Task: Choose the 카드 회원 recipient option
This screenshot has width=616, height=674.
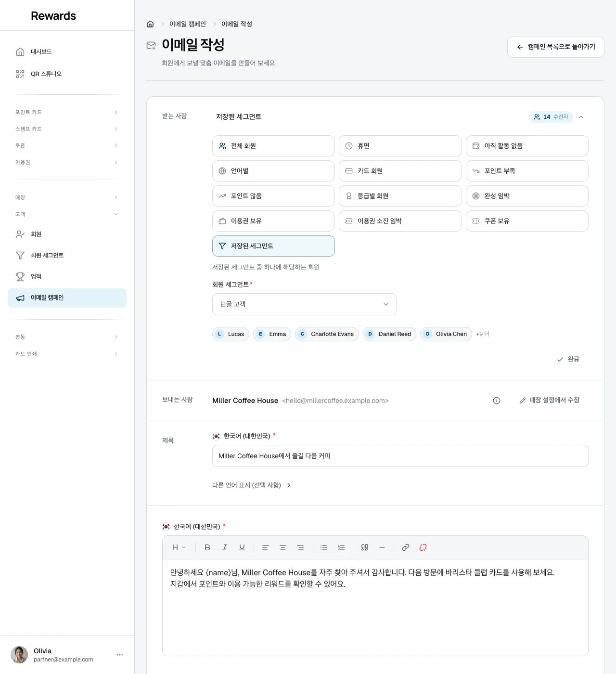Action: (x=400, y=171)
